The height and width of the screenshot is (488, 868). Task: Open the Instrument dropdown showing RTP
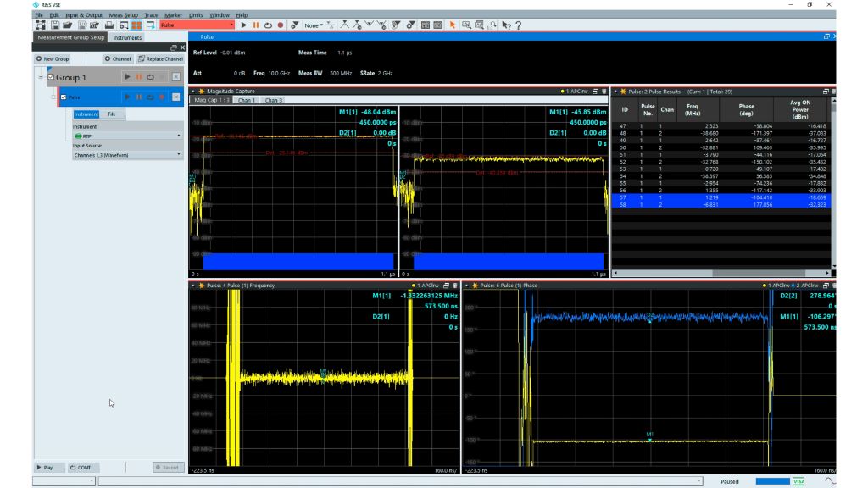pos(127,136)
